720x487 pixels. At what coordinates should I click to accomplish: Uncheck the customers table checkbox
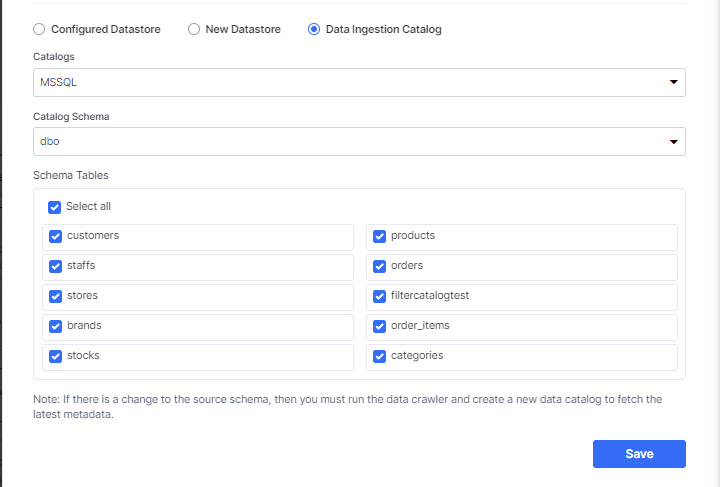tap(56, 236)
